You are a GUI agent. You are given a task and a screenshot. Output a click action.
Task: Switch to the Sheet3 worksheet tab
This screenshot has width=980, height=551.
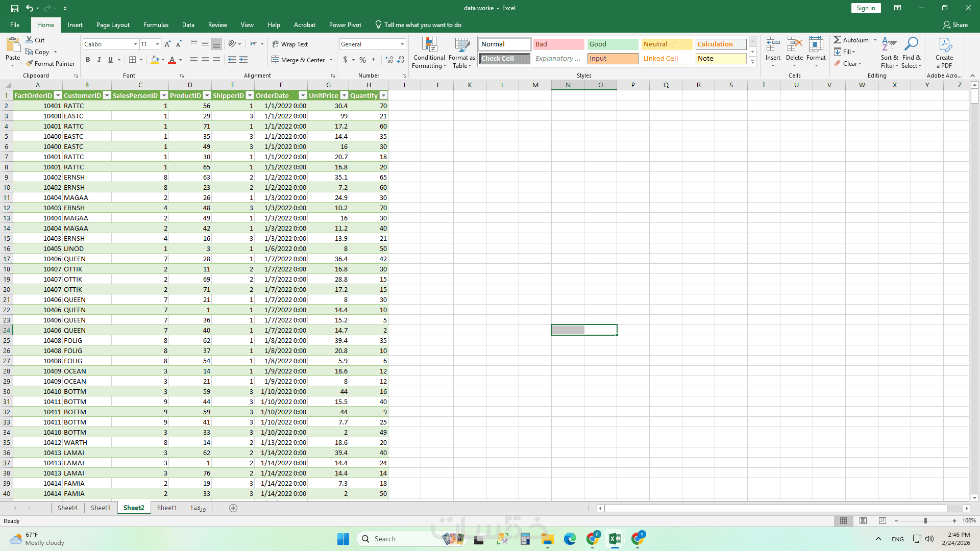101,508
